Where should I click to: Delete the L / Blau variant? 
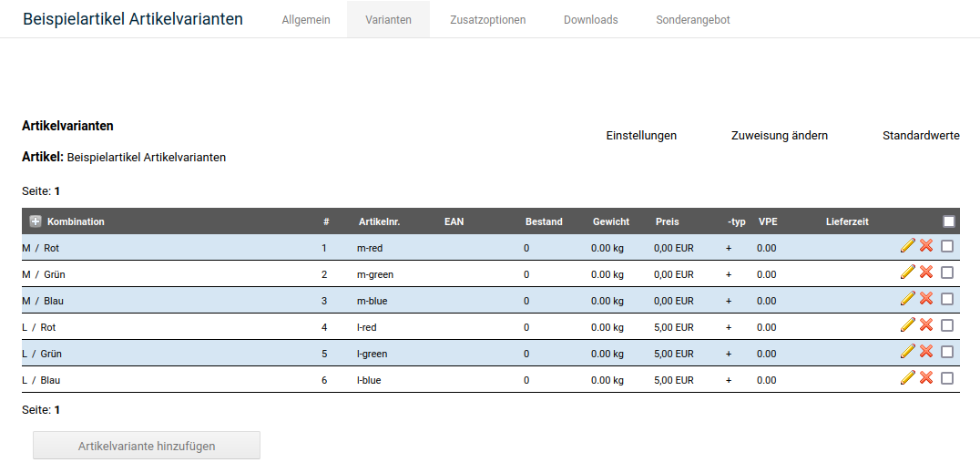926,377
